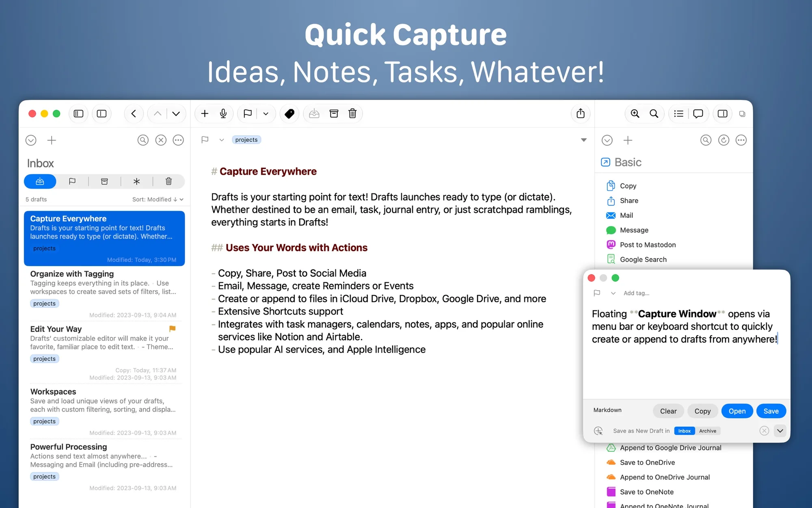Move draft to inbox via the toolbar tray icon
The width and height of the screenshot is (812, 508).
[x=314, y=114]
